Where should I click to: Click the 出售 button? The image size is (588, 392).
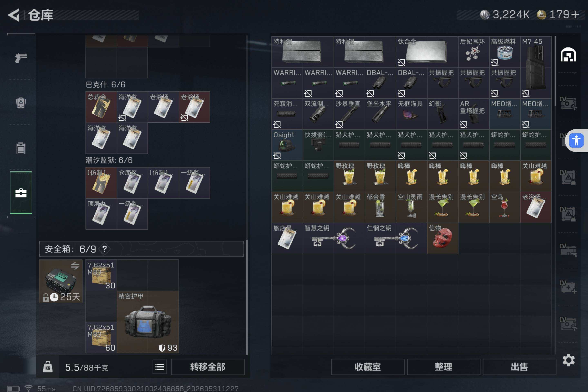click(x=519, y=367)
